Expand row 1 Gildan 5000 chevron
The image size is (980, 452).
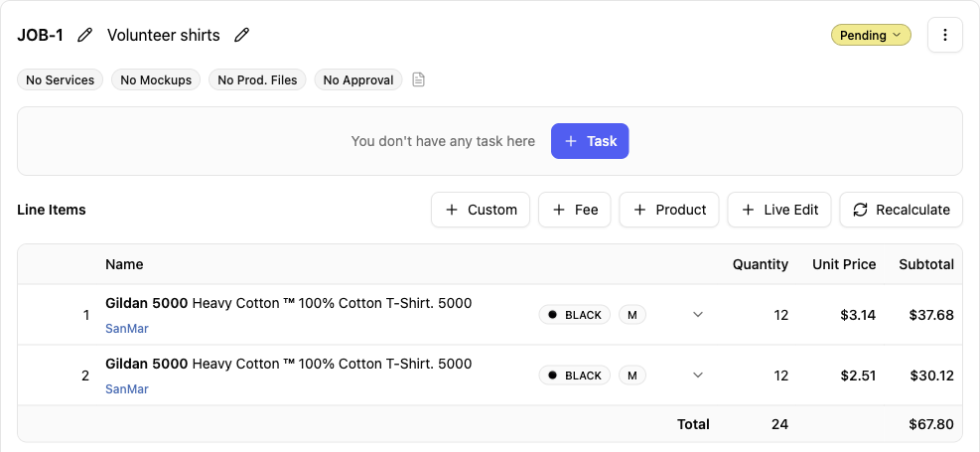point(698,315)
